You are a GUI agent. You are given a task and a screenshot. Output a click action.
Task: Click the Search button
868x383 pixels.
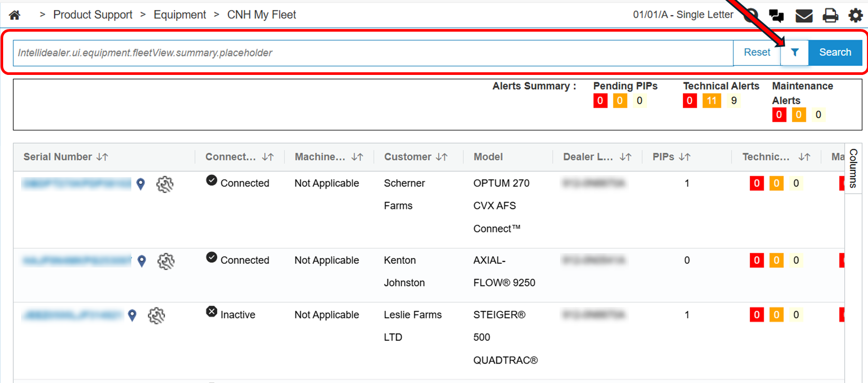[835, 52]
